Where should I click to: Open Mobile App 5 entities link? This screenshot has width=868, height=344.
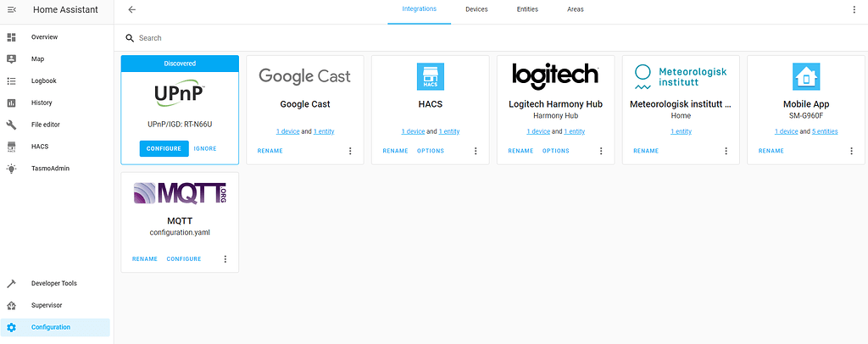pyautogui.click(x=825, y=131)
